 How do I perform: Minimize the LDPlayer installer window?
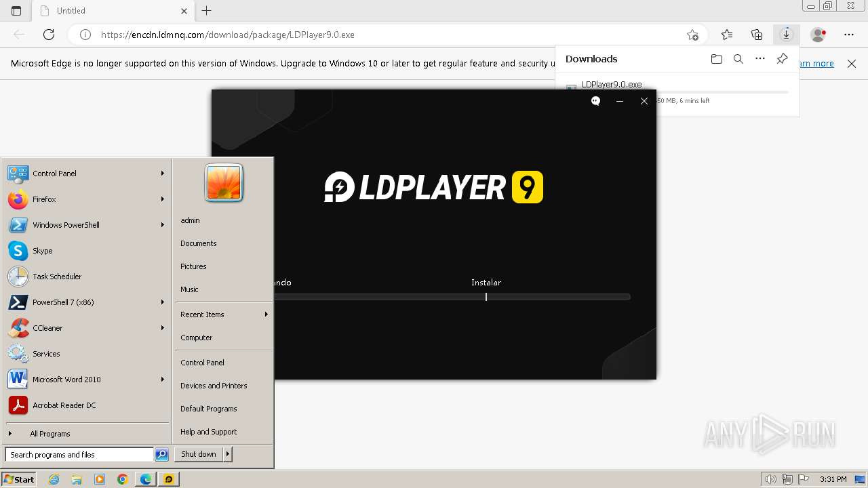point(619,101)
